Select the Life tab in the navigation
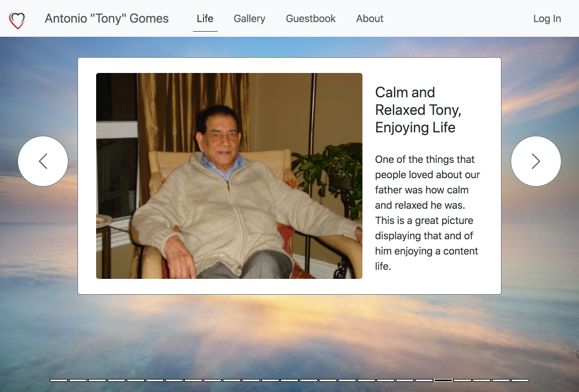Screen dimensions: 579x392 [205, 19]
